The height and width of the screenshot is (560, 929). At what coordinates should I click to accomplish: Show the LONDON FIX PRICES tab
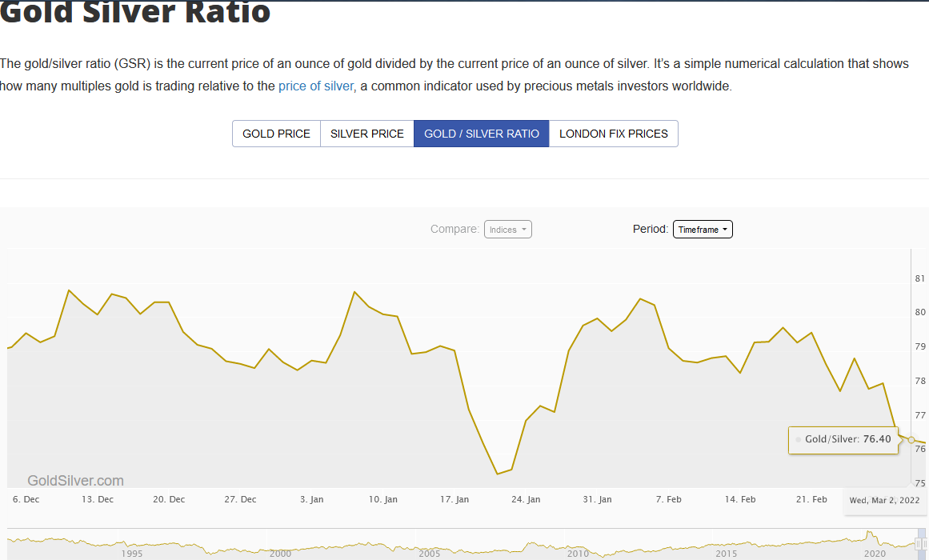tap(613, 134)
